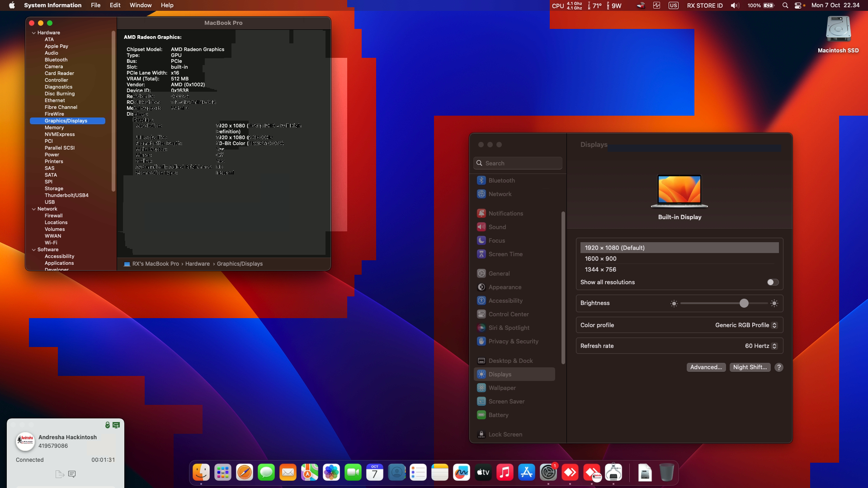This screenshot has width=868, height=488.
Task: Open Music app in the Dock
Action: click(505, 473)
